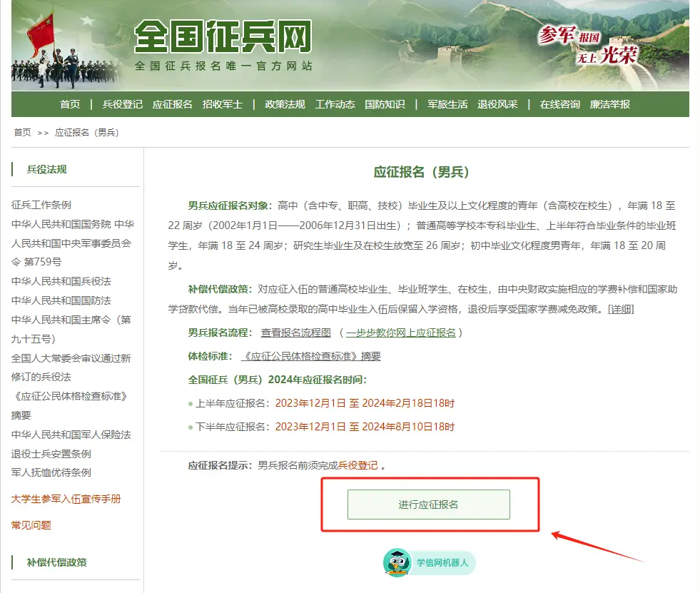Open 廉洁举报 in the navigation bar

click(610, 103)
